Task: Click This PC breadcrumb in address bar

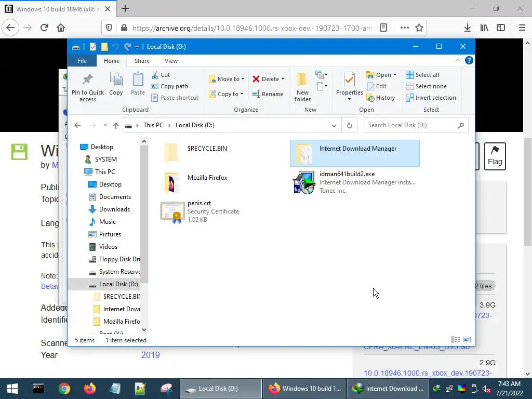Action: click(153, 125)
